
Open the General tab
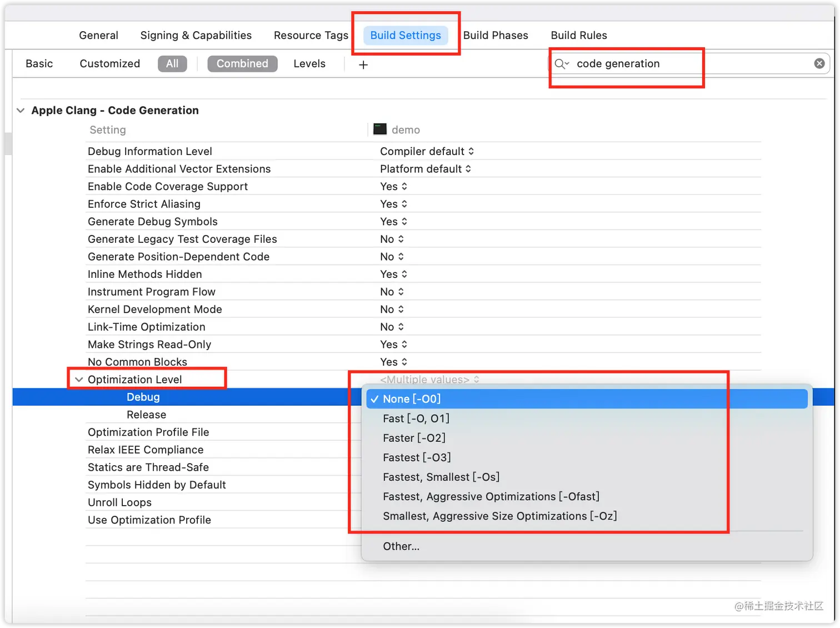click(98, 35)
